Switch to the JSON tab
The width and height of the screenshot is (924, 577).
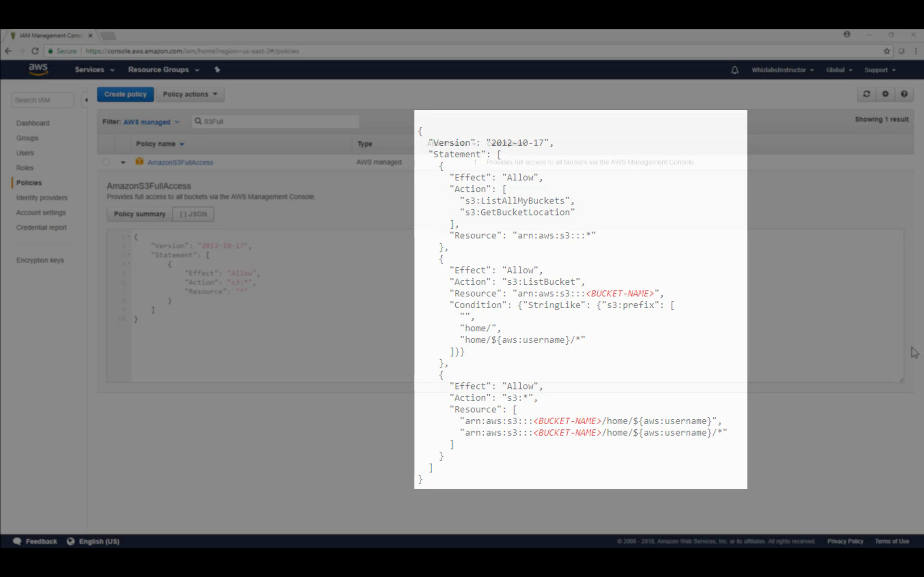[x=193, y=214]
